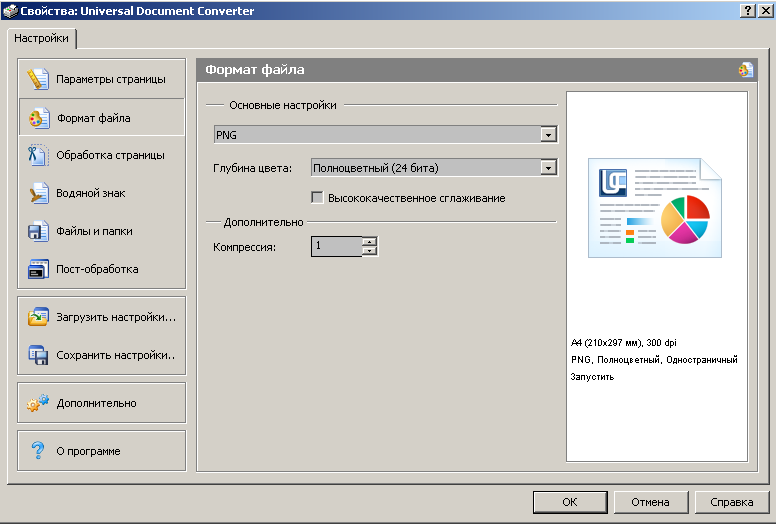Screen dimensions: 776x524
Task: Expand the Глубина цвета dropdown
Action: click(x=548, y=168)
